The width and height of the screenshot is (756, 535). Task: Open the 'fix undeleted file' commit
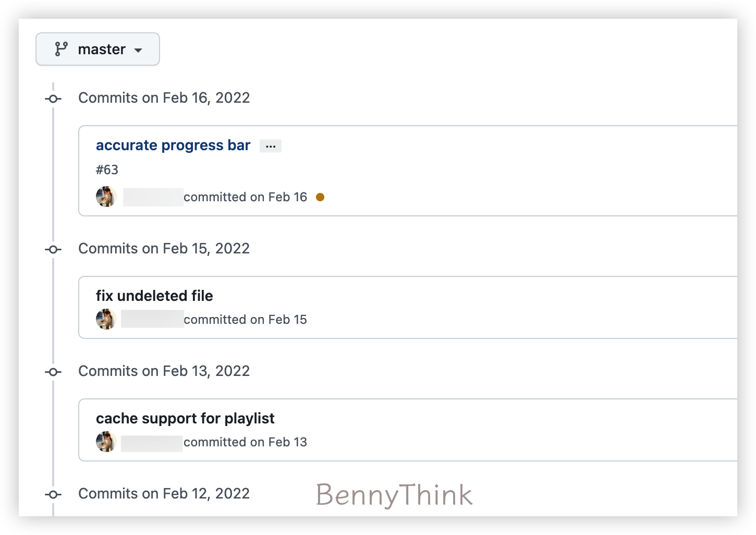point(154,296)
